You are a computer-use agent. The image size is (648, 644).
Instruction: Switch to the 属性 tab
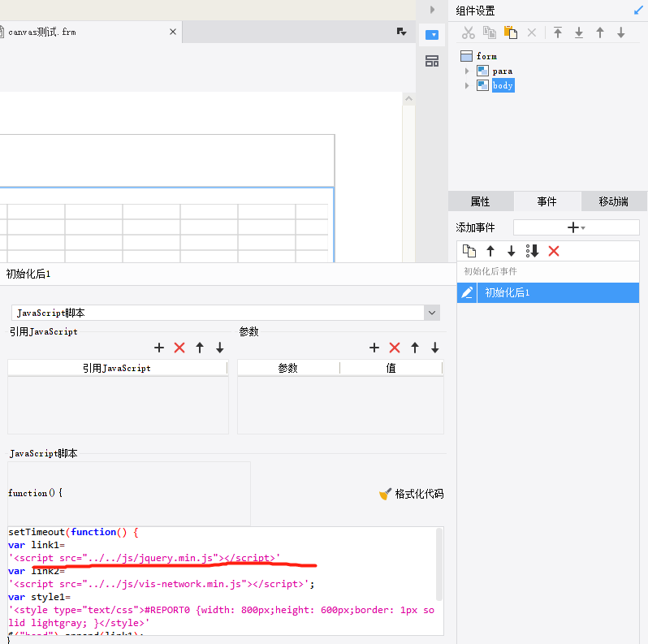point(481,201)
